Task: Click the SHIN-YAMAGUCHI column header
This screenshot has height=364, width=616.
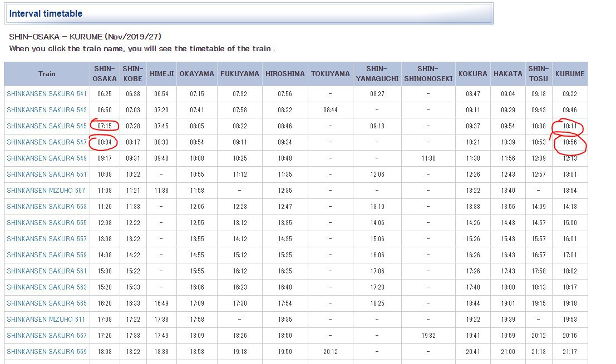Action: [377, 74]
